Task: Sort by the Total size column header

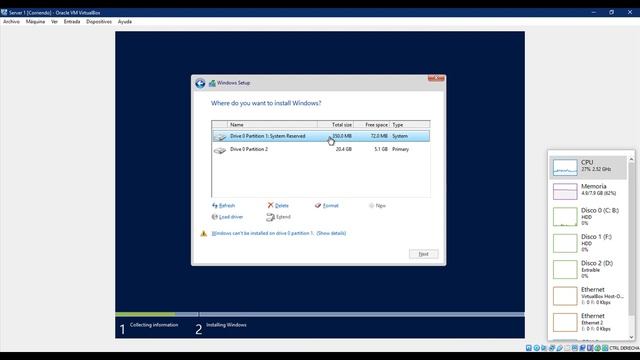Action: tap(336, 124)
